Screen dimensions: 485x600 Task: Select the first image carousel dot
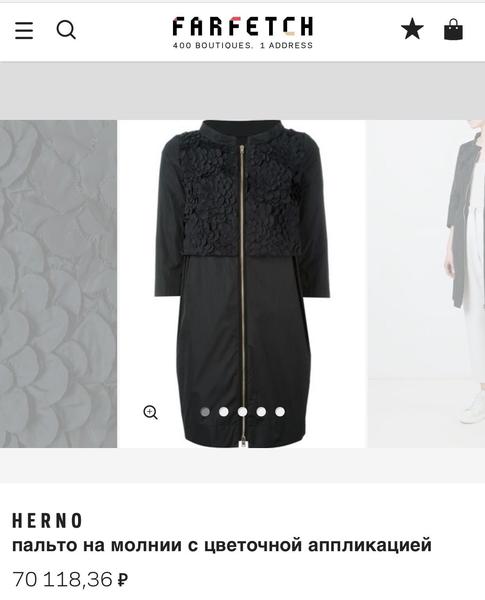(x=205, y=412)
